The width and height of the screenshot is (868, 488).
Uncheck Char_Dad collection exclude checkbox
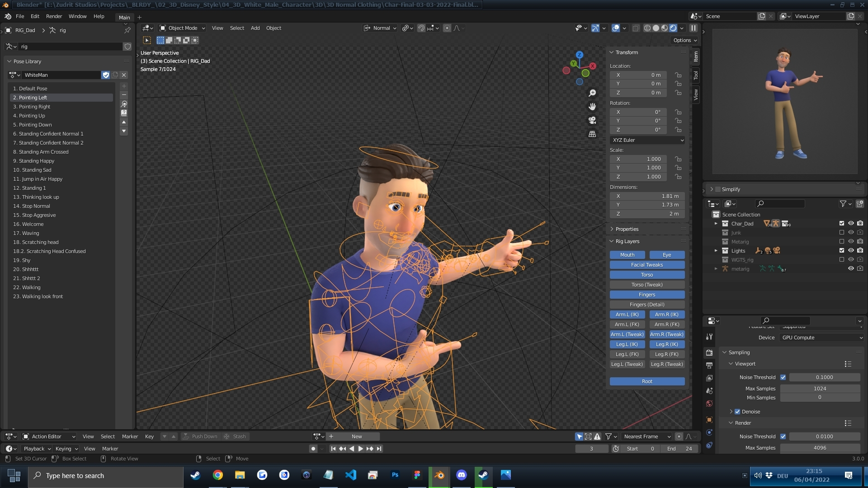pos(842,223)
